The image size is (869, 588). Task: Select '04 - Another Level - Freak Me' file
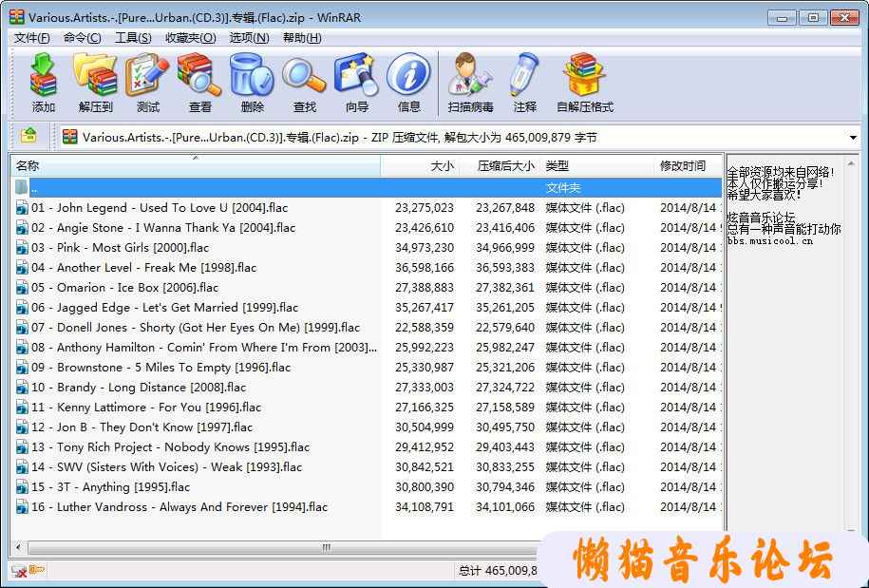368,268
